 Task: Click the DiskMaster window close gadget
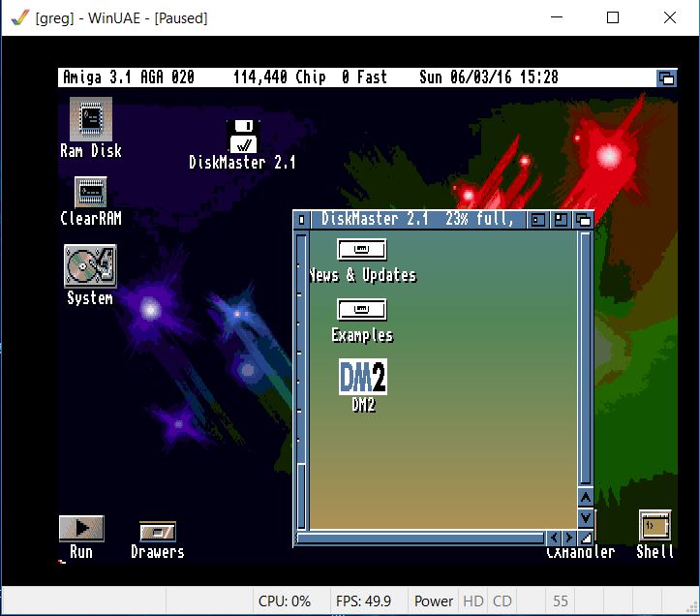[302, 219]
